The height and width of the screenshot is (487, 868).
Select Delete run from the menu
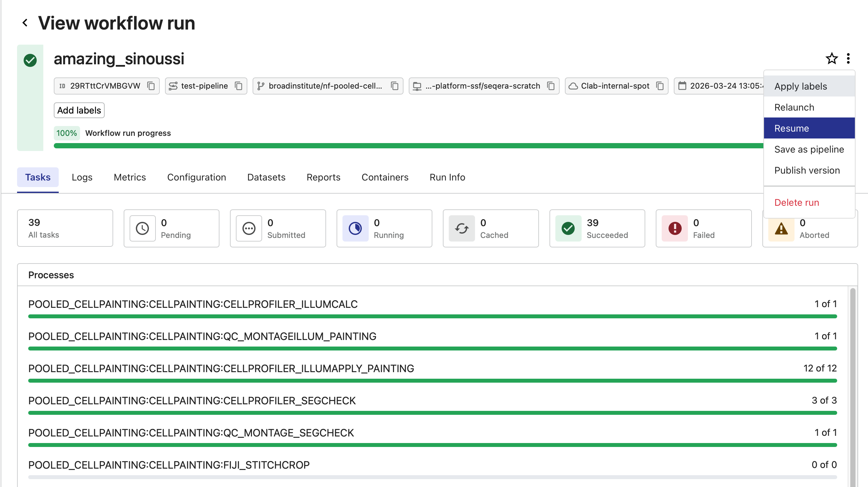796,202
